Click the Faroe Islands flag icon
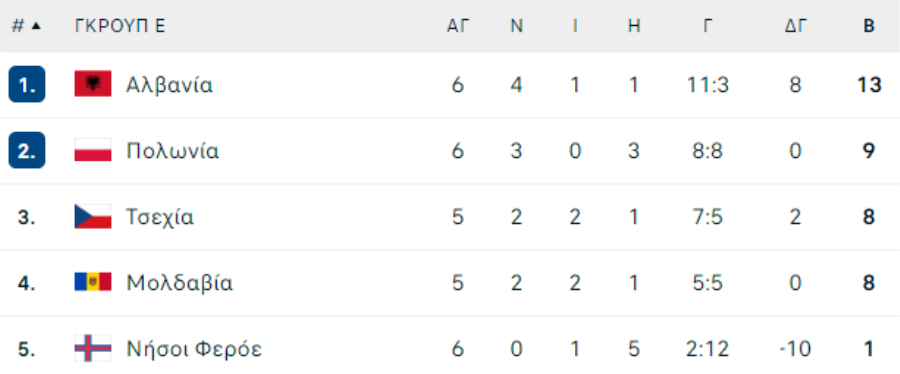 pyautogui.click(x=92, y=348)
